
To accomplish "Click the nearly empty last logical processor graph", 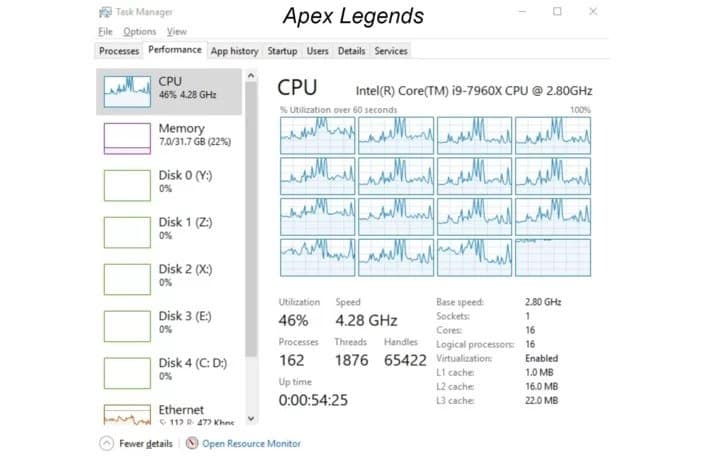I will pos(553,258).
